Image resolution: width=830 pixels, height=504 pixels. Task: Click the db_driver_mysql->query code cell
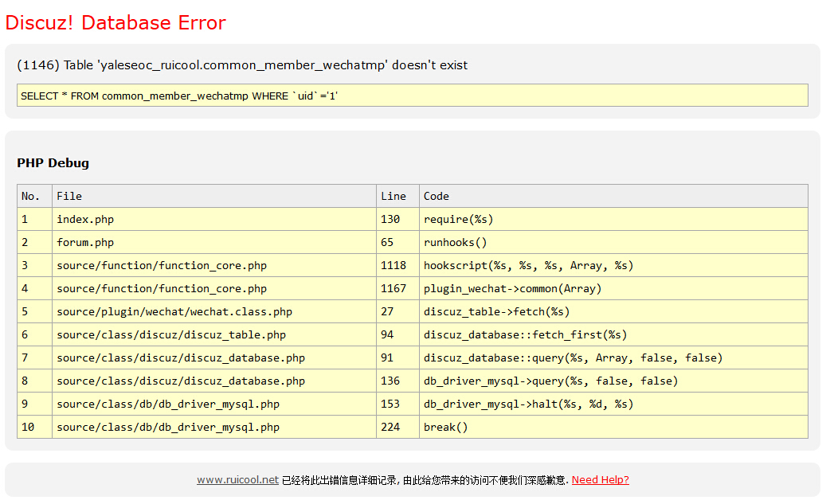tap(613, 381)
